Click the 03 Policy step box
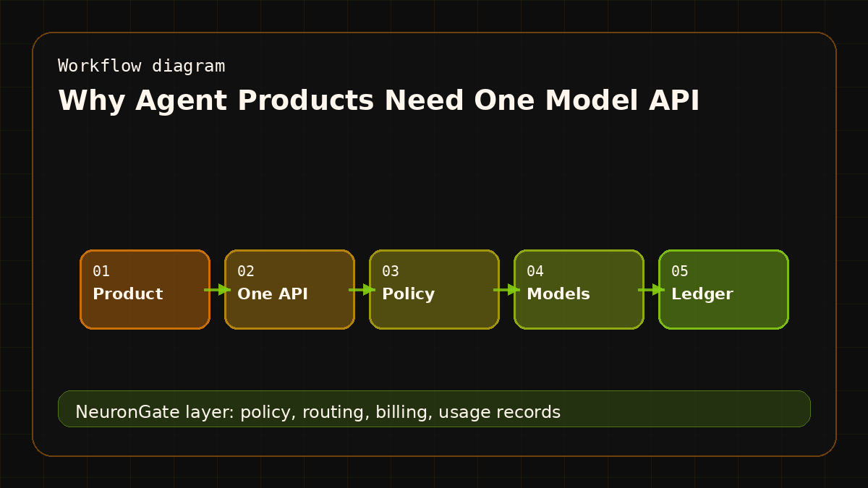Viewport: 868px width, 488px height. 434,289
